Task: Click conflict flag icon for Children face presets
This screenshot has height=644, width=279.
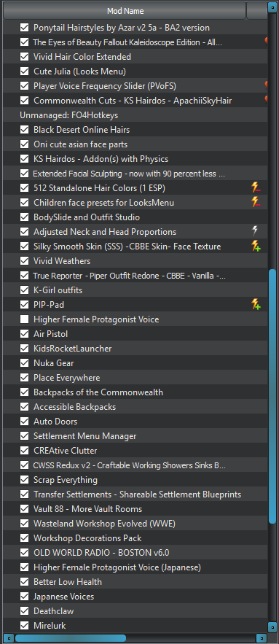Action: coord(256,203)
